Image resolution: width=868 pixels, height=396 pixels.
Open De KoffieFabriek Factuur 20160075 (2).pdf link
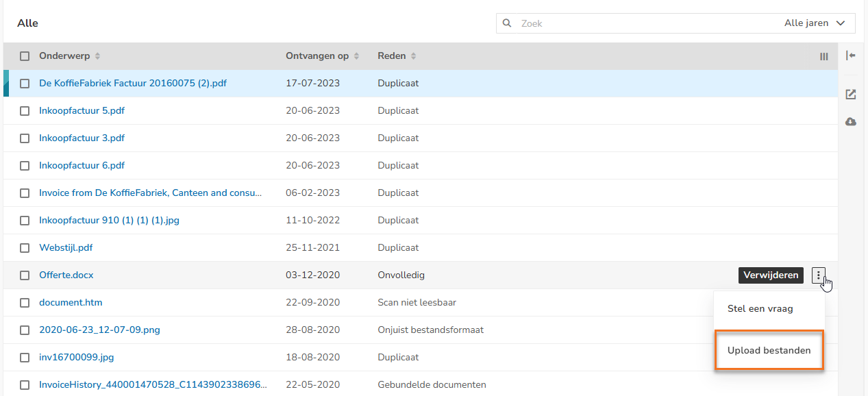[x=133, y=84]
